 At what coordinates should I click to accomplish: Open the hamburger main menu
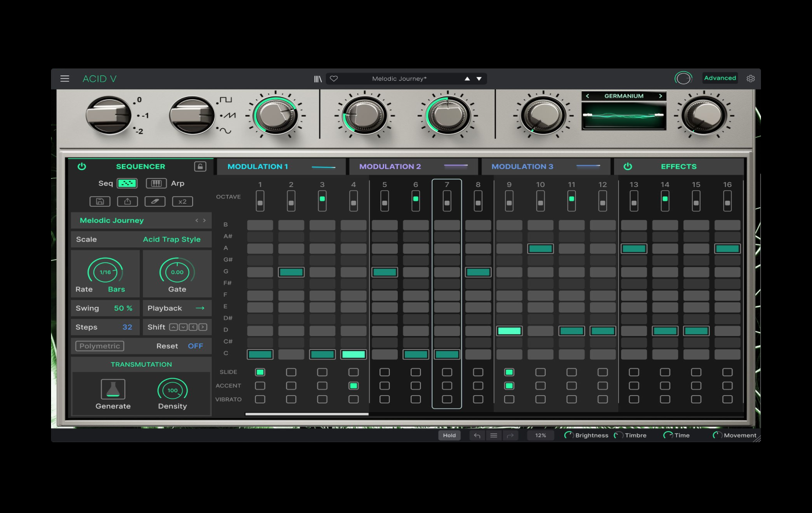pyautogui.click(x=65, y=78)
